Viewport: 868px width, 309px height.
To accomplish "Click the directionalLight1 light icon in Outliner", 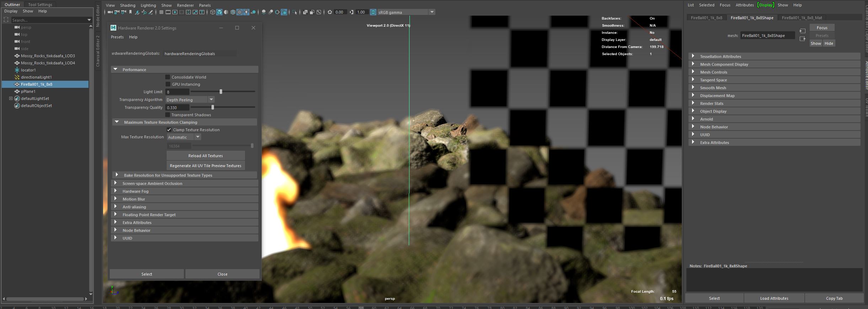I will (x=17, y=77).
